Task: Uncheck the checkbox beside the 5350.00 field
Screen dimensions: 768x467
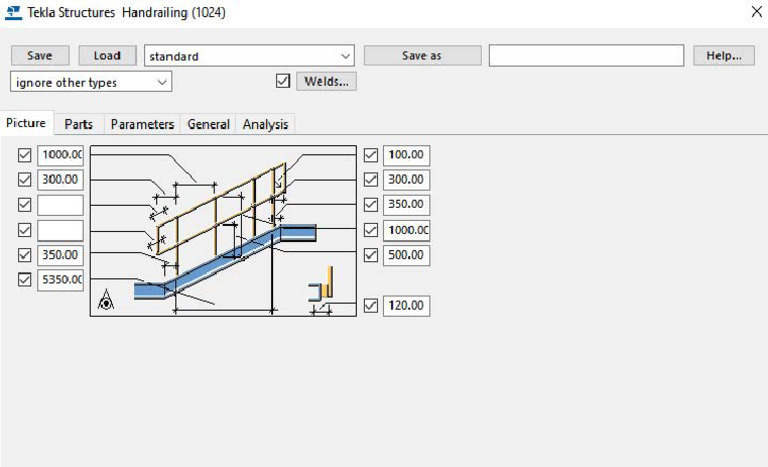Action: coord(24,279)
